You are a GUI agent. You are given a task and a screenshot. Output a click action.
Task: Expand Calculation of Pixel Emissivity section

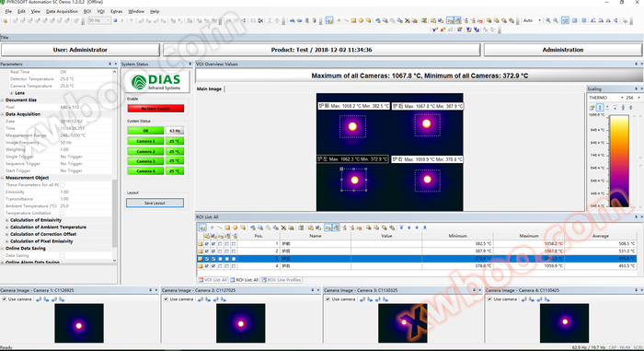point(7,241)
